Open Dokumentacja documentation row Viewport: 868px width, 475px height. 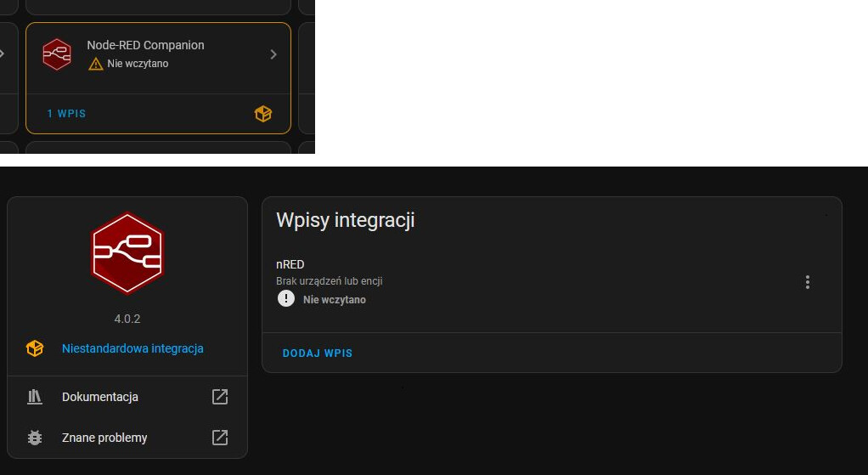pos(127,397)
